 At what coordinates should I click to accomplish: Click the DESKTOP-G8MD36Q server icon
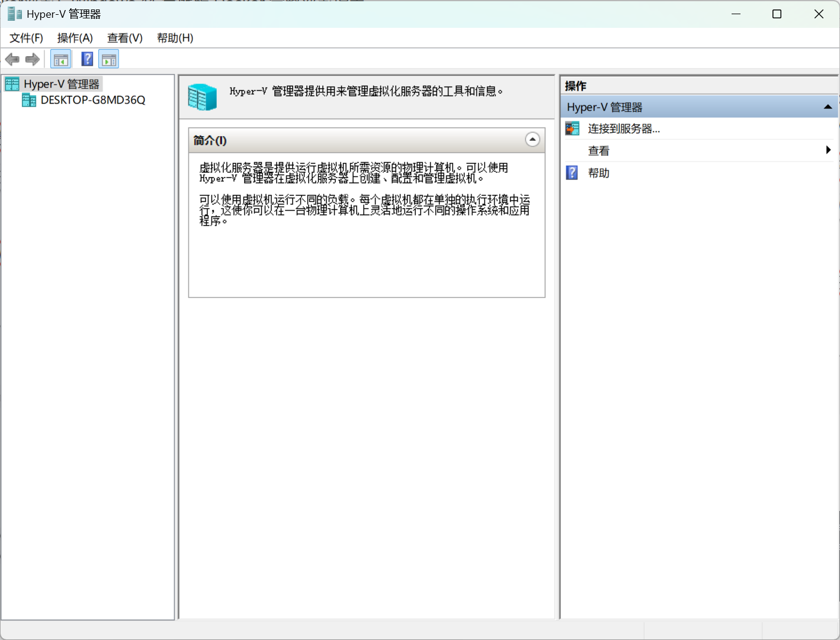[29, 99]
